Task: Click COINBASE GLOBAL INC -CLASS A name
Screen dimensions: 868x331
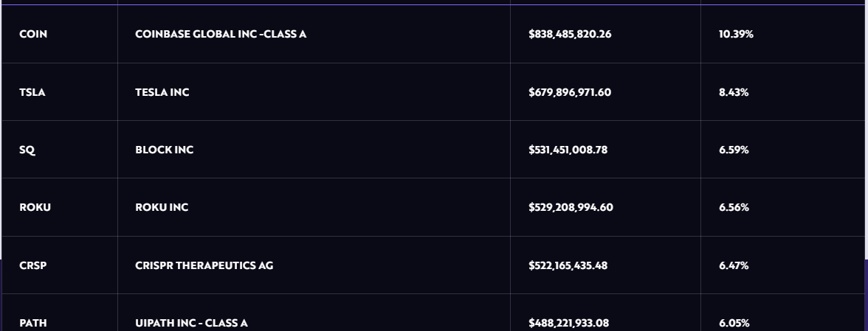Action: pyautogui.click(x=221, y=34)
